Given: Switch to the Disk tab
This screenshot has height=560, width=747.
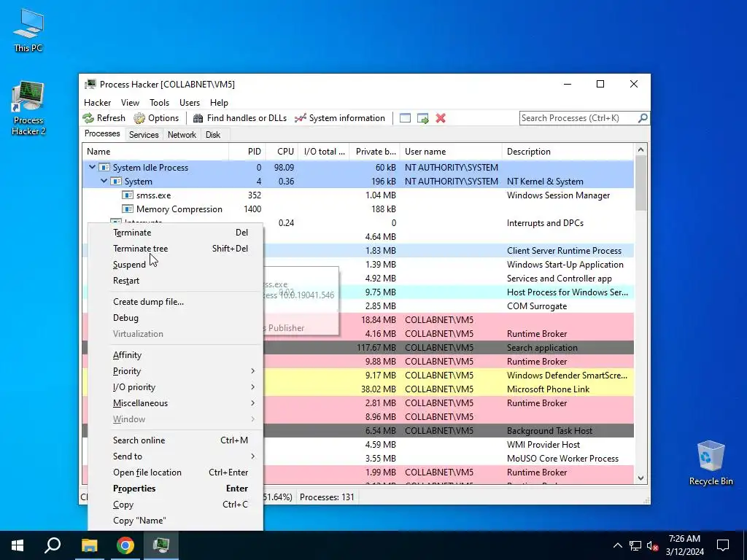Looking at the screenshot, I should 213,135.
